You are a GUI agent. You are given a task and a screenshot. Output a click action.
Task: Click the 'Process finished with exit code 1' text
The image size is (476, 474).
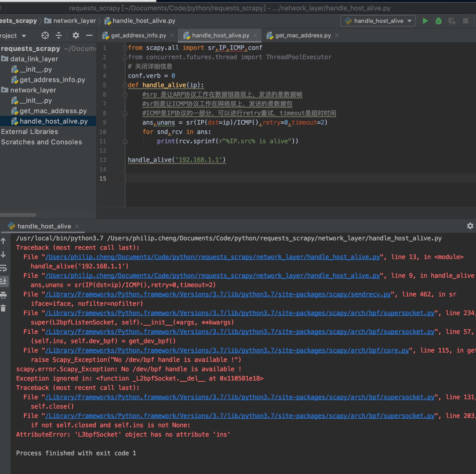76,453
